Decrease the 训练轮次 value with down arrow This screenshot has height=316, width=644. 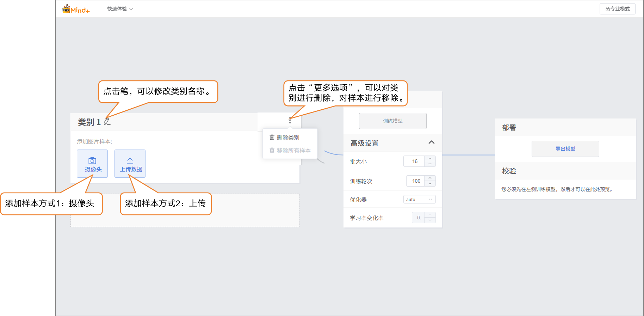coord(430,184)
